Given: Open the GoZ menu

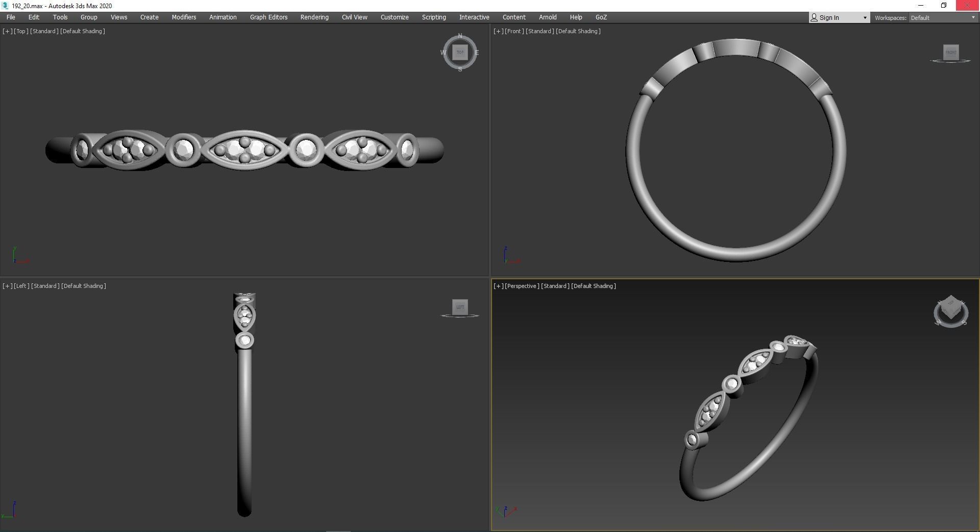Looking at the screenshot, I should pos(601,17).
